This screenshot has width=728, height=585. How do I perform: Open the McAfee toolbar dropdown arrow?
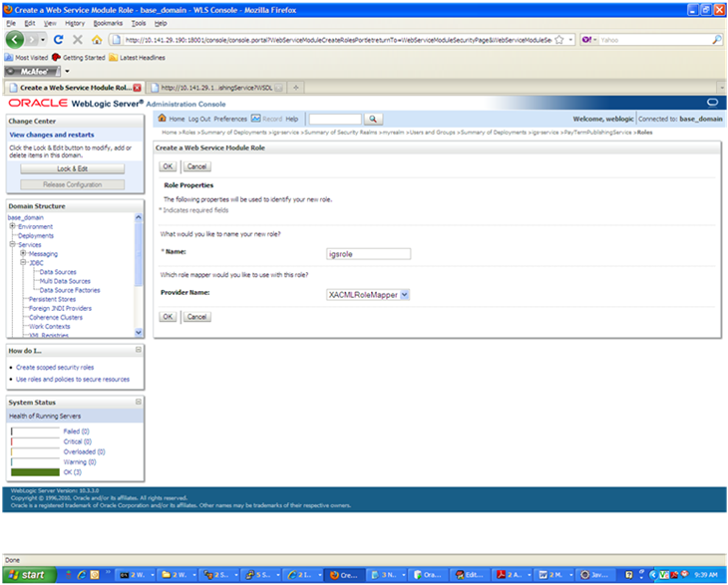coord(67,72)
